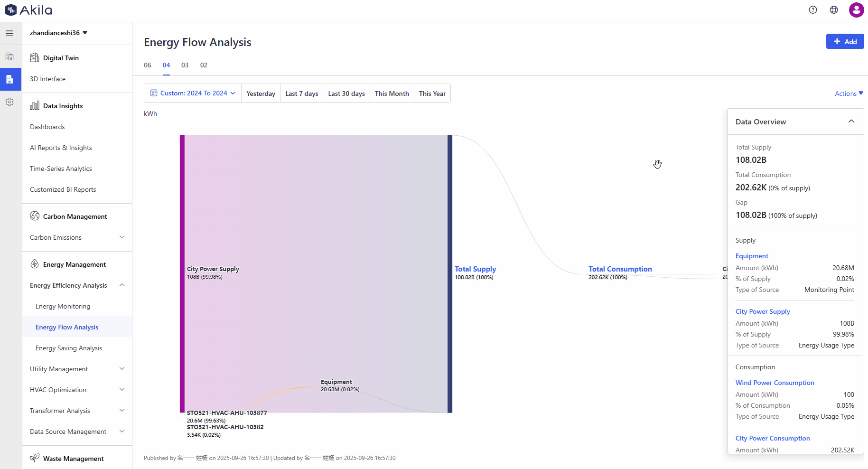
Task: Expand the Carbon Emissions submenu
Action: (122, 237)
